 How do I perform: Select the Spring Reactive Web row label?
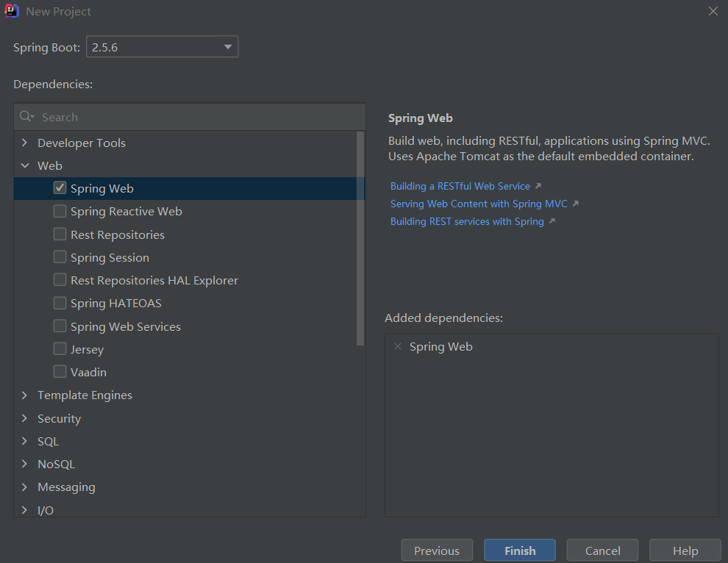[126, 212]
